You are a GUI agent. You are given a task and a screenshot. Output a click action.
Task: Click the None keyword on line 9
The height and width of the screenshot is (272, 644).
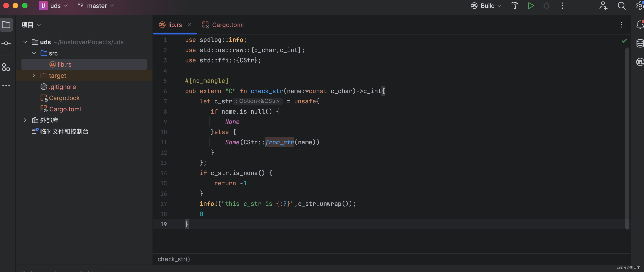click(232, 122)
